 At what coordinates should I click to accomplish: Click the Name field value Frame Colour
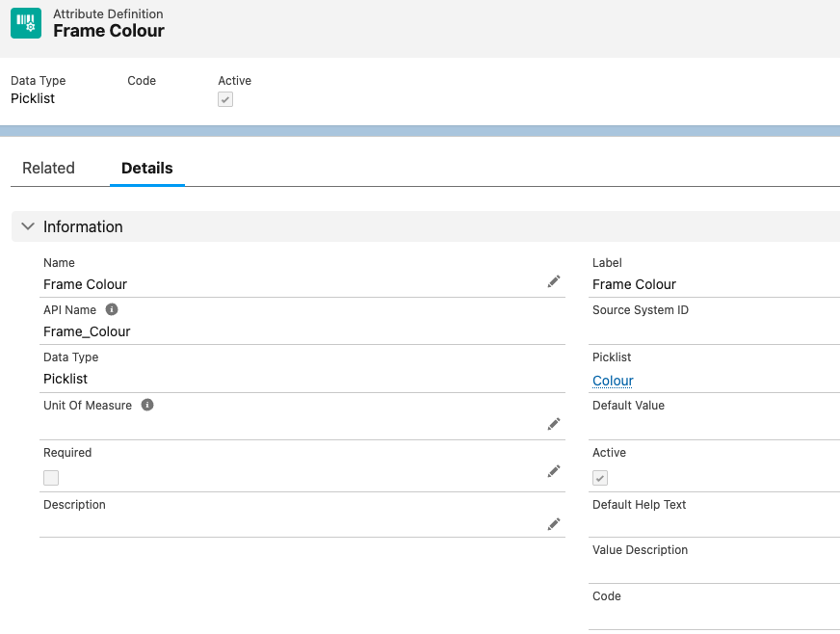[85, 284]
